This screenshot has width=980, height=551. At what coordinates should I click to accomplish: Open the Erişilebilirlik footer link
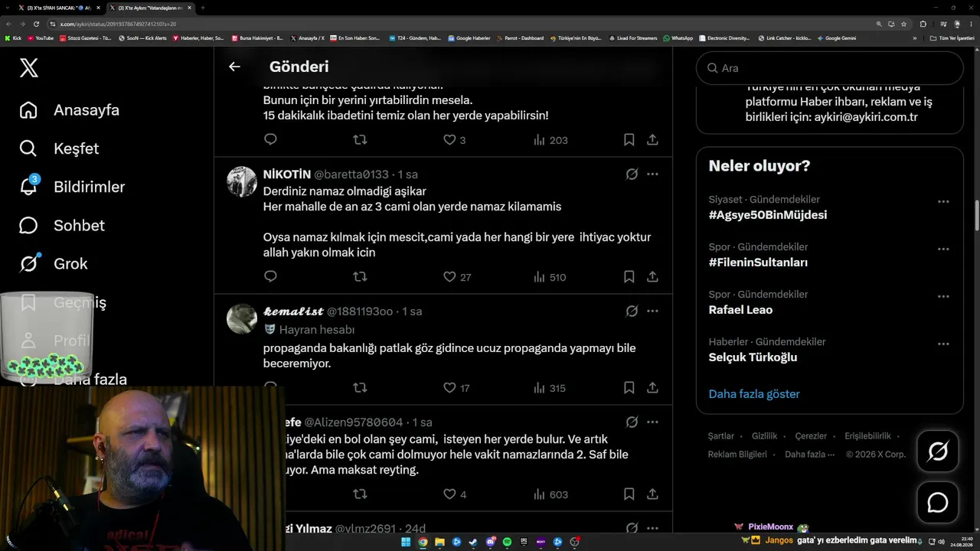pos(867,436)
